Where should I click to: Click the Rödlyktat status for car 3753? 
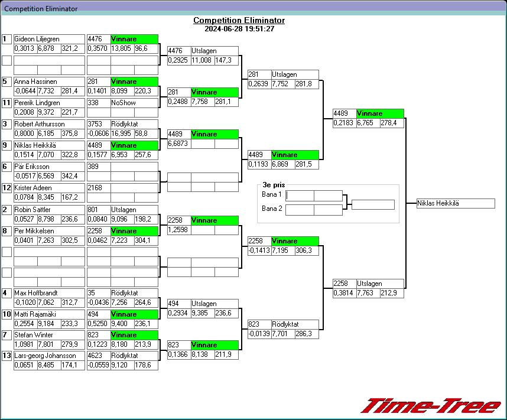pos(134,124)
